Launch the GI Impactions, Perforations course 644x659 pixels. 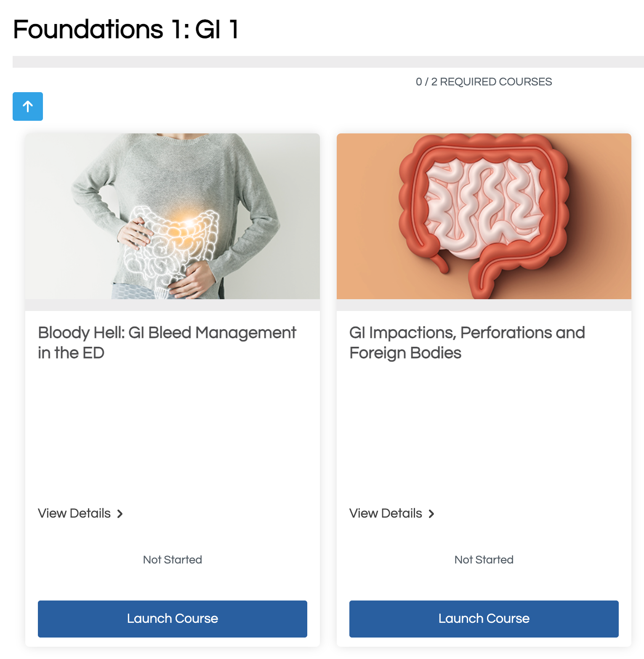pyautogui.click(x=484, y=619)
